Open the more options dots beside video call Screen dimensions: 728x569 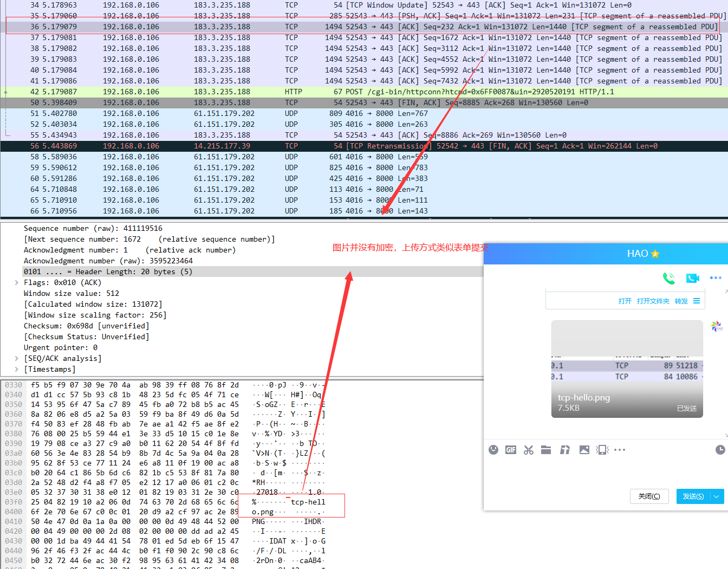click(716, 277)
